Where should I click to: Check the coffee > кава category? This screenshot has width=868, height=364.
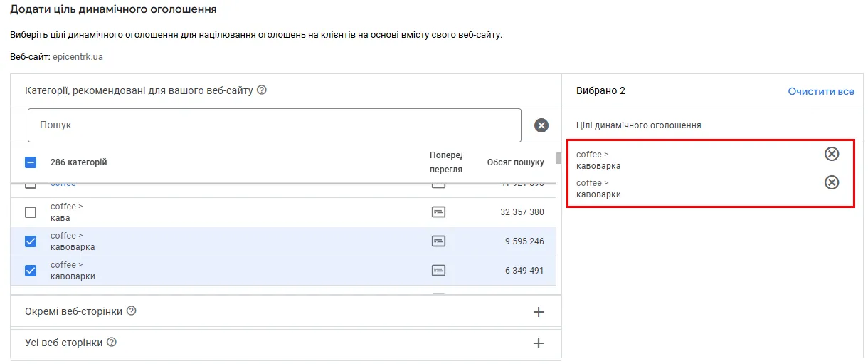pos(31,212)
